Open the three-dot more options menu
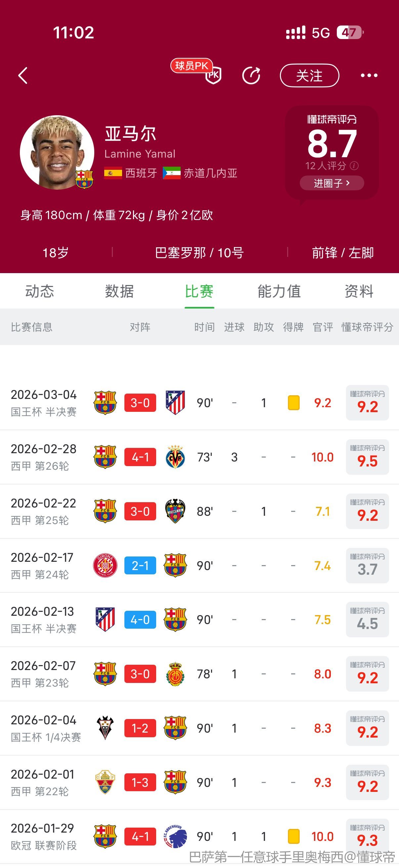Viewport: 399px width, 868px height. 369,75
